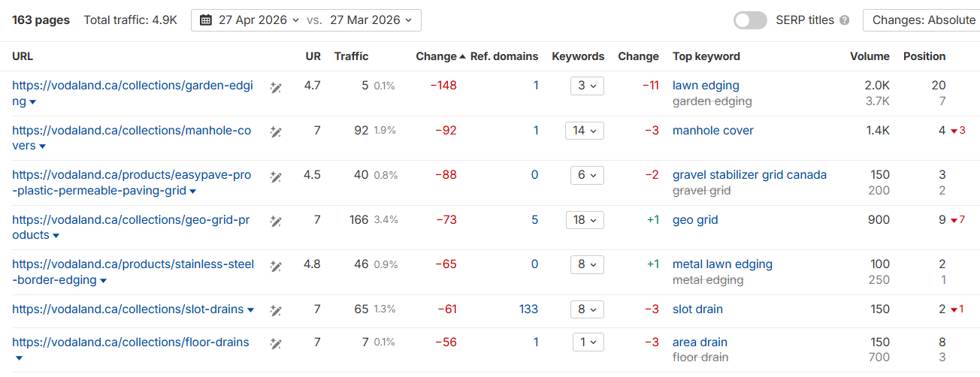Click the magic wand icon for the floor-drains row
Screen dimensions: 980x377
point(276,344)
